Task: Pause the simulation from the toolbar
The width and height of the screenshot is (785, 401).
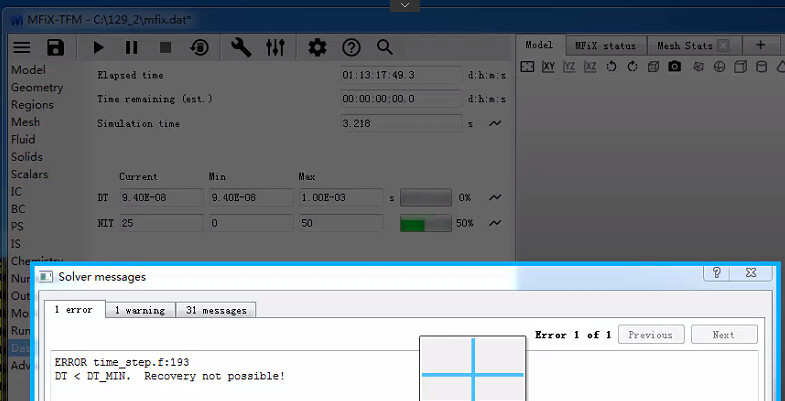Action: click(x=132, y=47)
